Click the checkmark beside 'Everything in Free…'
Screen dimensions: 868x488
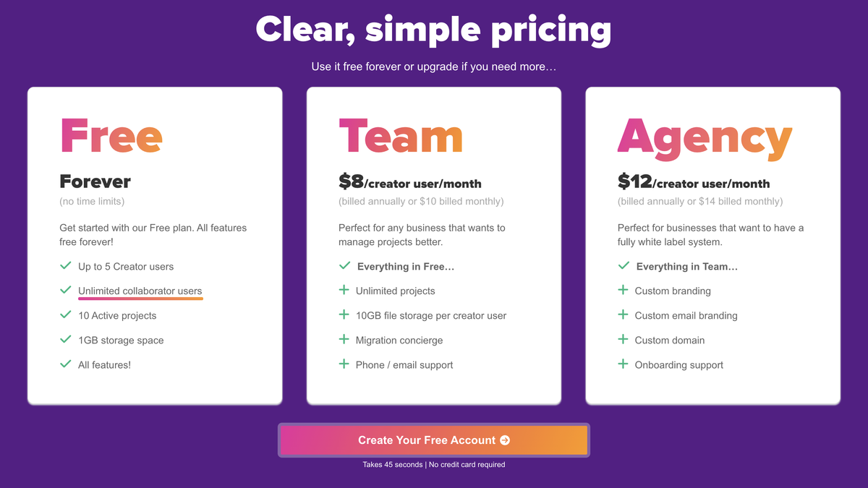344,266
